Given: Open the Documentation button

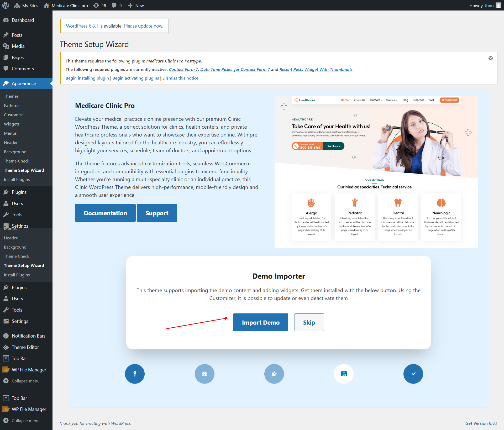Looking at the screenshot, I should [x=105, y=213].
